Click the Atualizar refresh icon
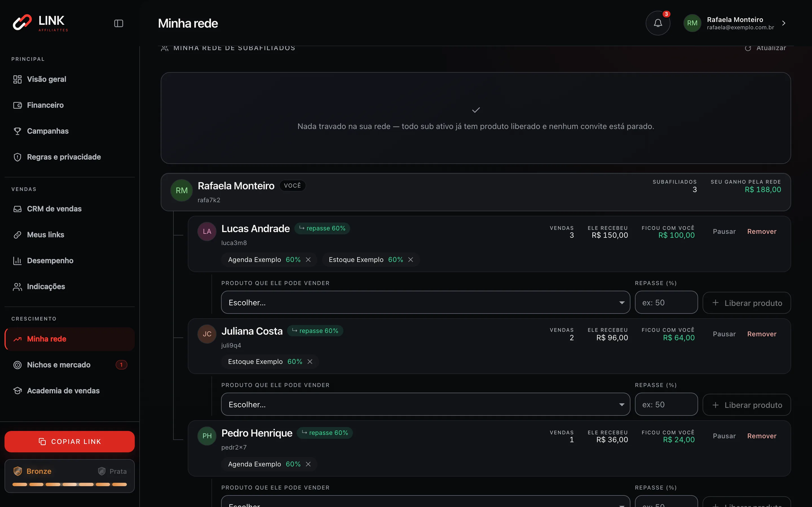 coord(748,48)
